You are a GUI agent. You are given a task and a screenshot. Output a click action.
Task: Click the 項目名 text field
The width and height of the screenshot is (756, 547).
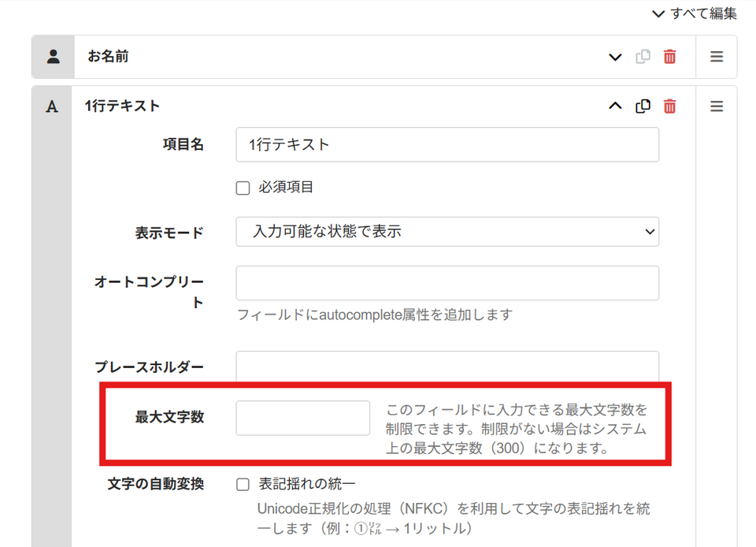tap(447, 145)
